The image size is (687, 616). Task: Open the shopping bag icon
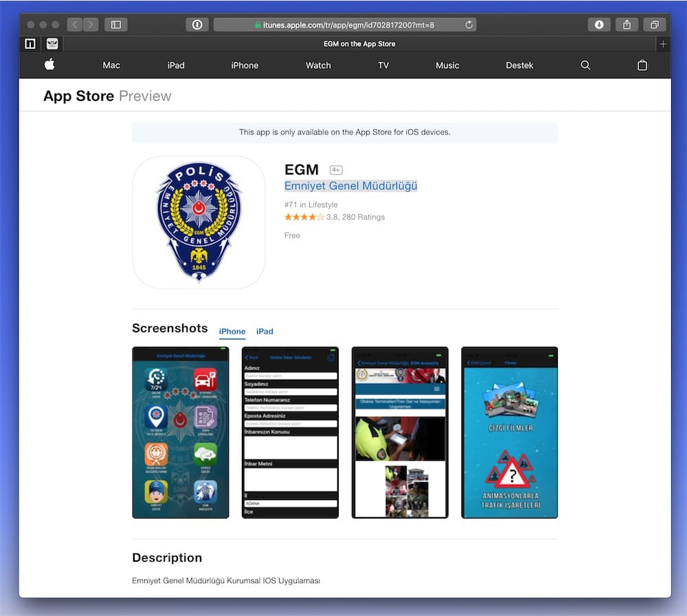(x=642, y=65)
